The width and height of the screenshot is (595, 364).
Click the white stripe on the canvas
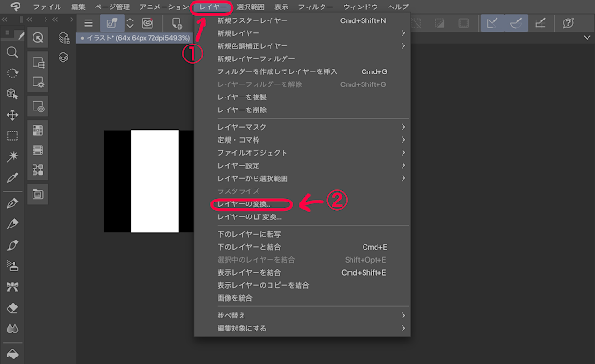tap(155, 181)
